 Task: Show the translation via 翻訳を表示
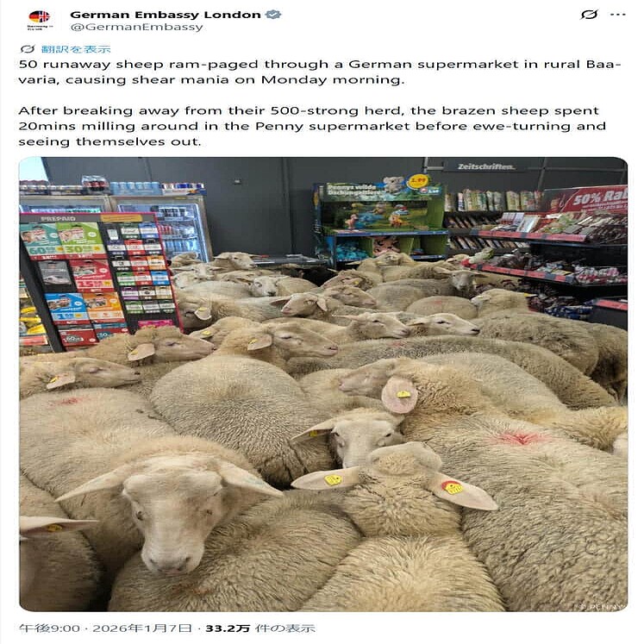(x=76, y=49)
